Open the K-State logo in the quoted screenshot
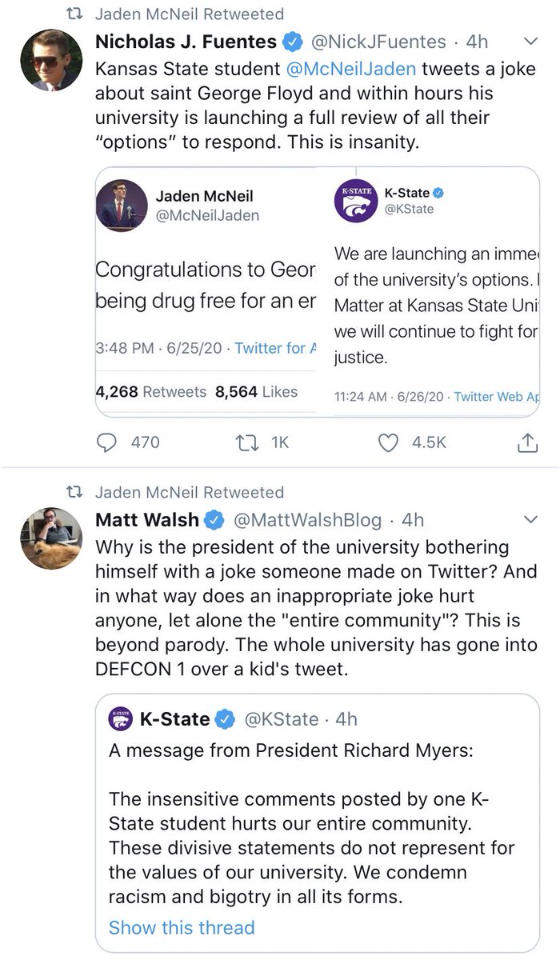 (355, 200)
